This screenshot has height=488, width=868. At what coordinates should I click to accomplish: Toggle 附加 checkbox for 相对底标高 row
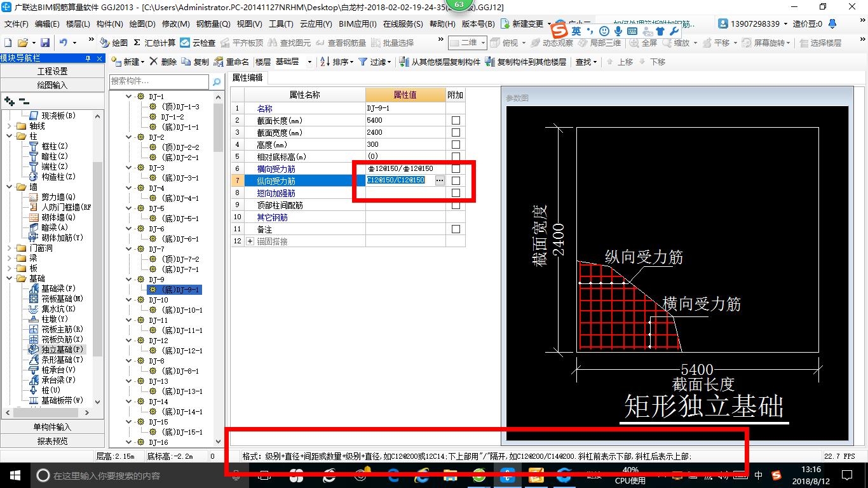(456, 156)
